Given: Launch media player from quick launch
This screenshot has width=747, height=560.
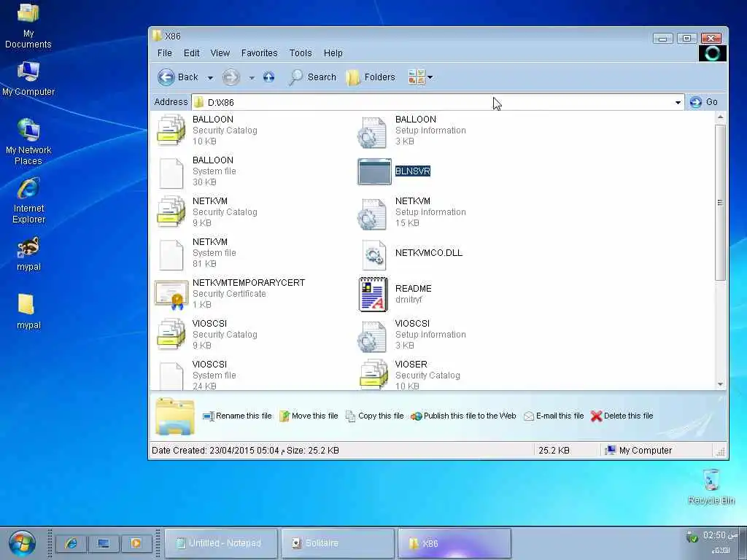Looking at the screenshot, I should click(136, 542).
